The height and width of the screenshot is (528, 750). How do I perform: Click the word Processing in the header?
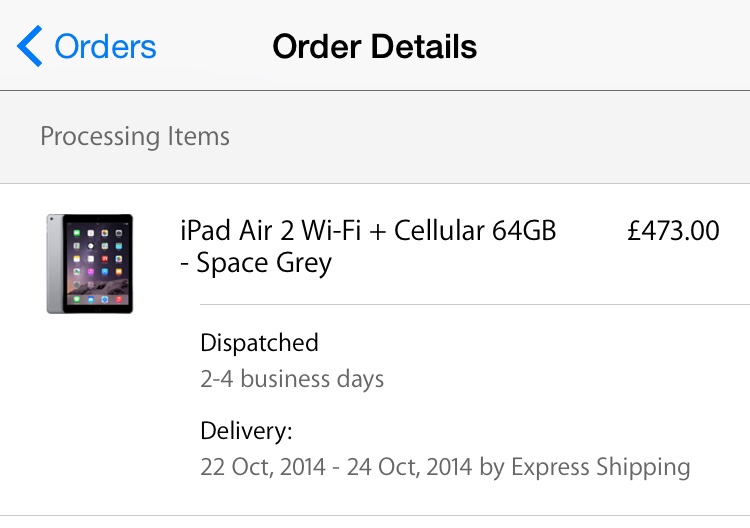(100, 136)
